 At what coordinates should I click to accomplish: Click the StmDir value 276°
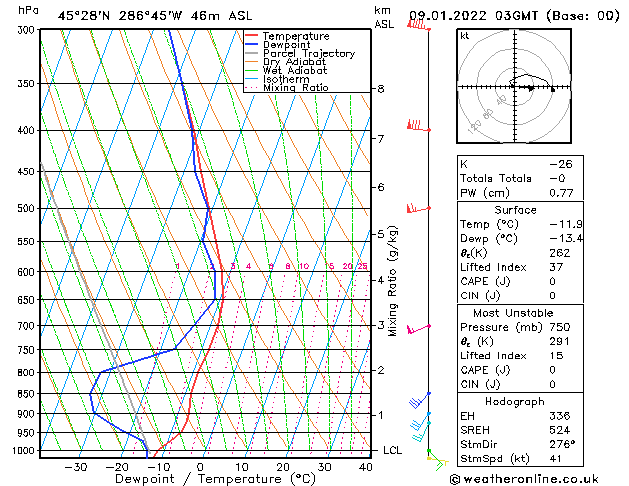tap(562, 444)
